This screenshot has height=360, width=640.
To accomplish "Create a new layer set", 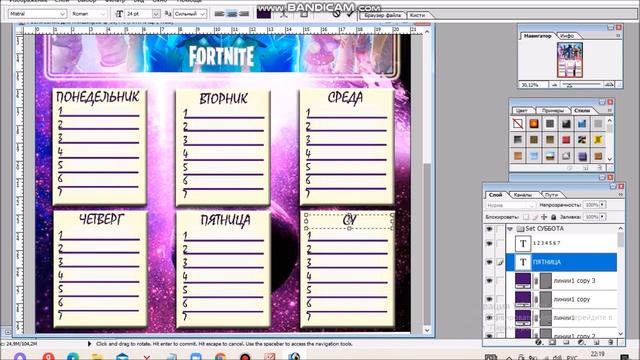I will tap(567, 342).
